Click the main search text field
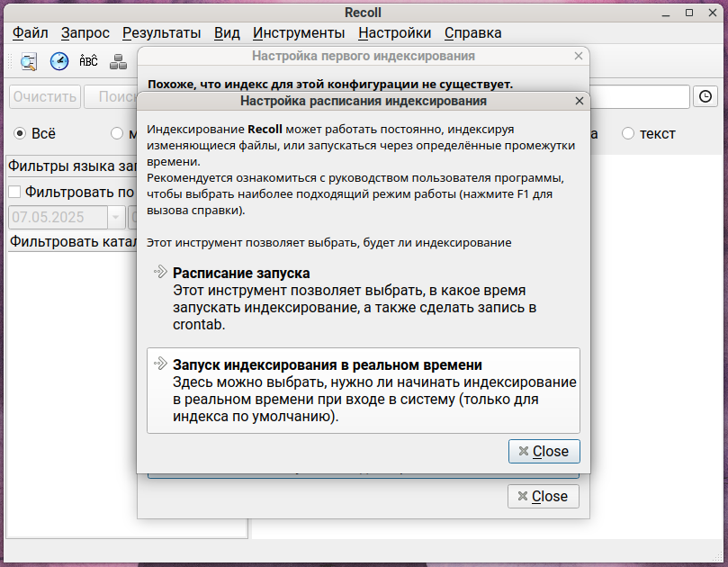This screenshot has width=728, height=567. pyautogui.click(x=640, y=96)
